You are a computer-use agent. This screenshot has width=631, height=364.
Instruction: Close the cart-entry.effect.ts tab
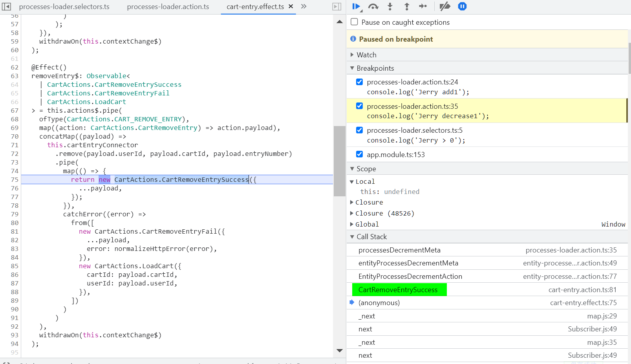[x=291, y=6]
